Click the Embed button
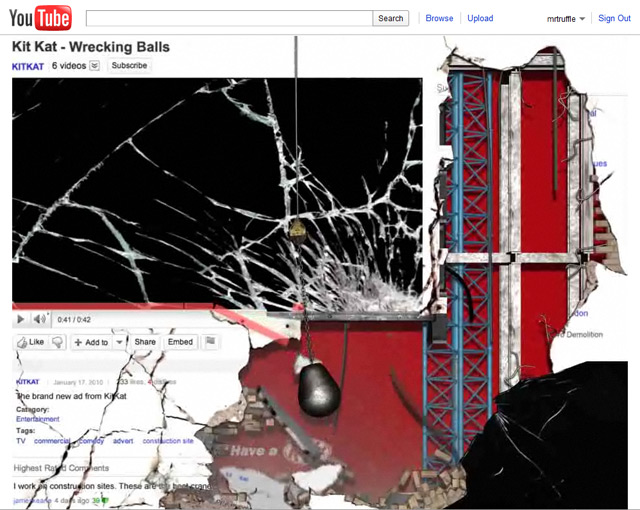The image size is (640, 510). coord(180,342)
